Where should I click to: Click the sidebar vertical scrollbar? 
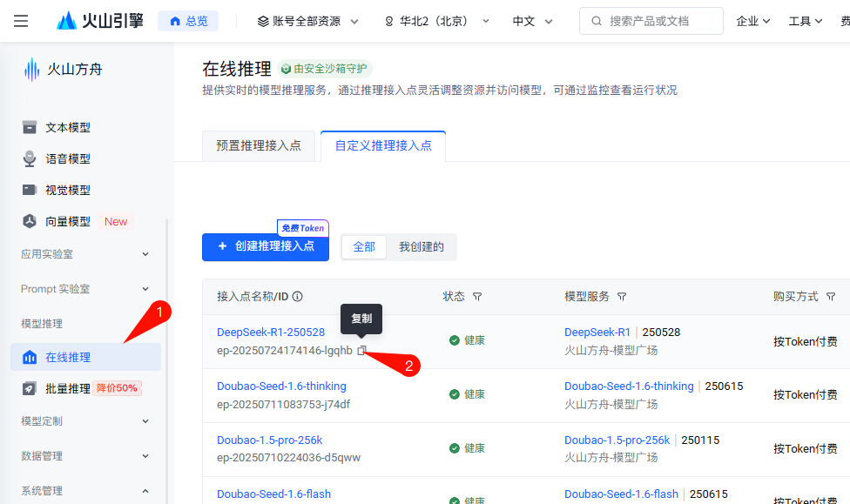click(x=166, y=360)
